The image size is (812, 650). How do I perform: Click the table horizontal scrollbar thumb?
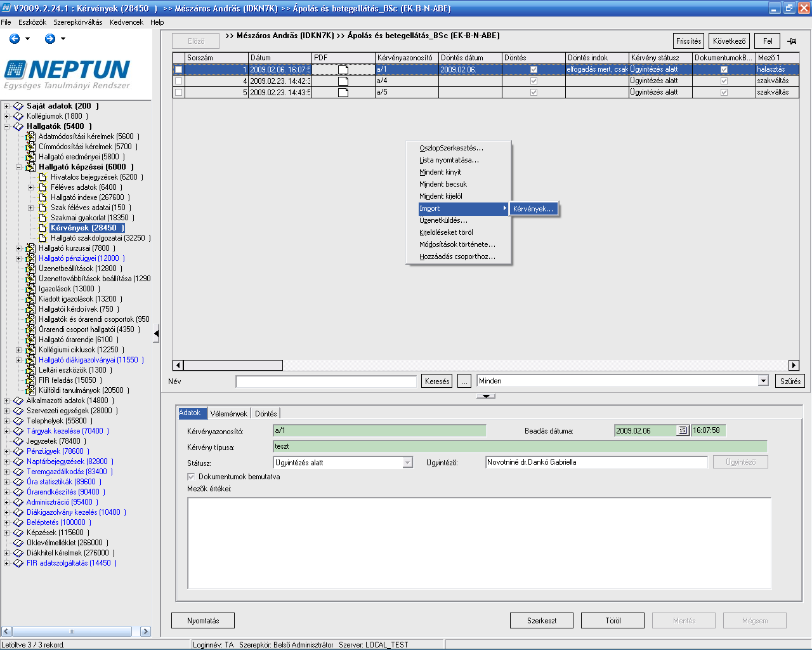coord(233,365)
